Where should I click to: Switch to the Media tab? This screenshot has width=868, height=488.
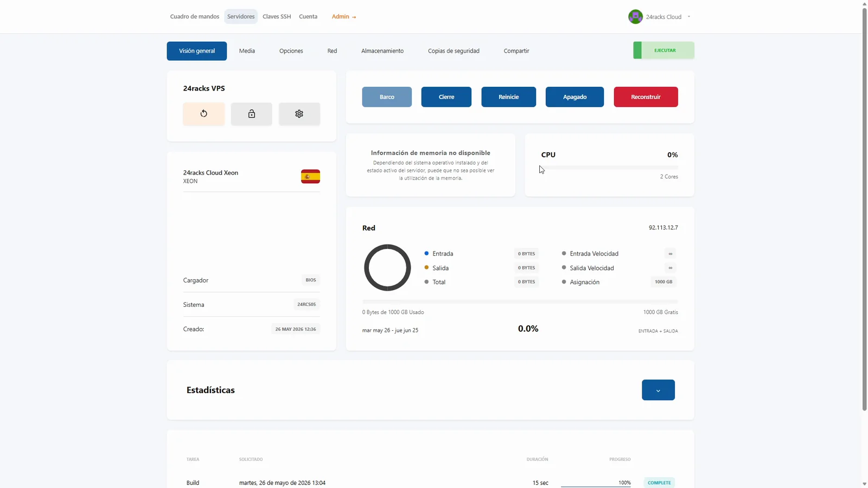click(247, 51)
